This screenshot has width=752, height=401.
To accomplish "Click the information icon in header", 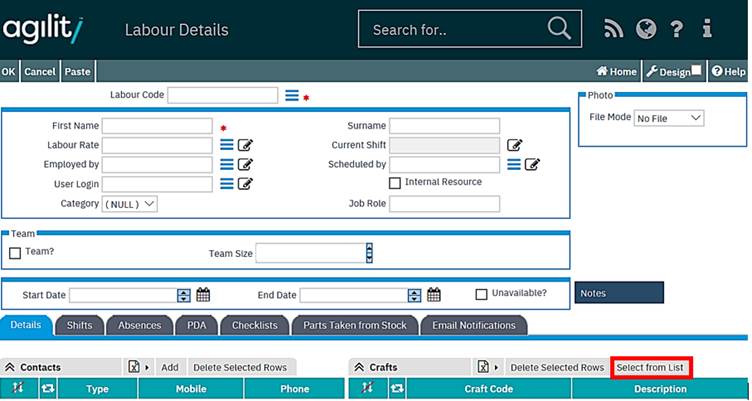I will pyautogui.click(x=707, y=29).
